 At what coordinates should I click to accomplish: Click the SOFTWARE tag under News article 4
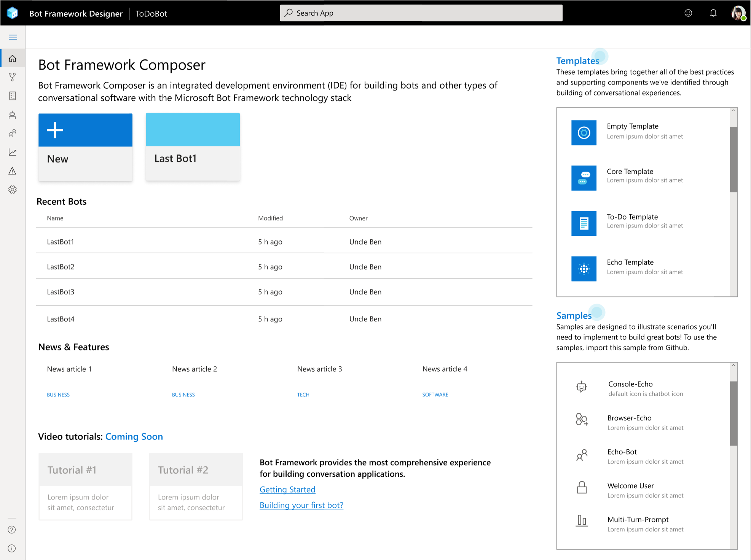point(435,395)
